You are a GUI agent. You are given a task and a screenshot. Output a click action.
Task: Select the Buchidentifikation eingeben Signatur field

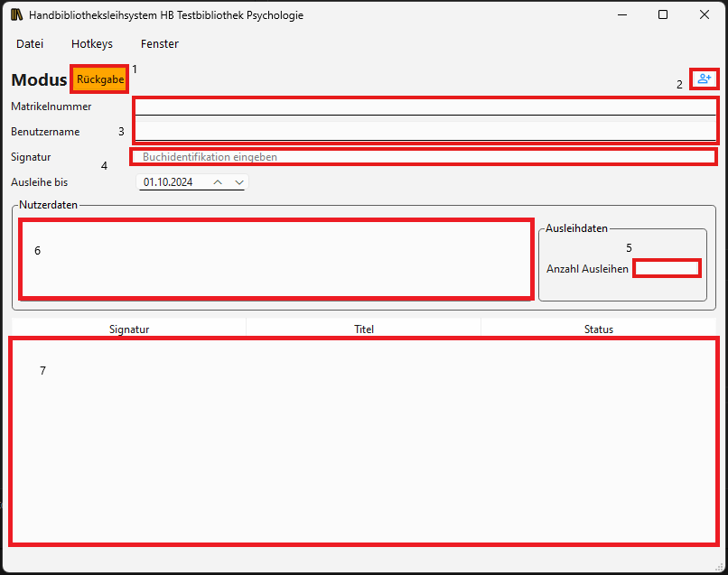pyautogui.click(x=425, y=157)
